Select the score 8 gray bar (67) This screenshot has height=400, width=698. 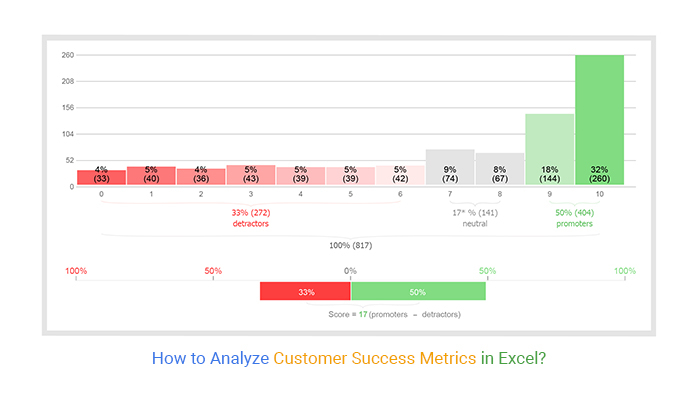pos(500,169)
